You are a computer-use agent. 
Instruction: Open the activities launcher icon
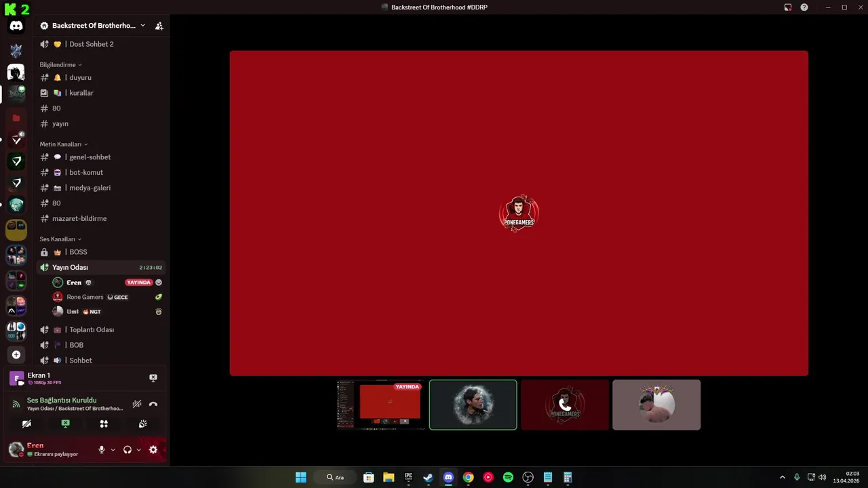[x=104, y=424]
